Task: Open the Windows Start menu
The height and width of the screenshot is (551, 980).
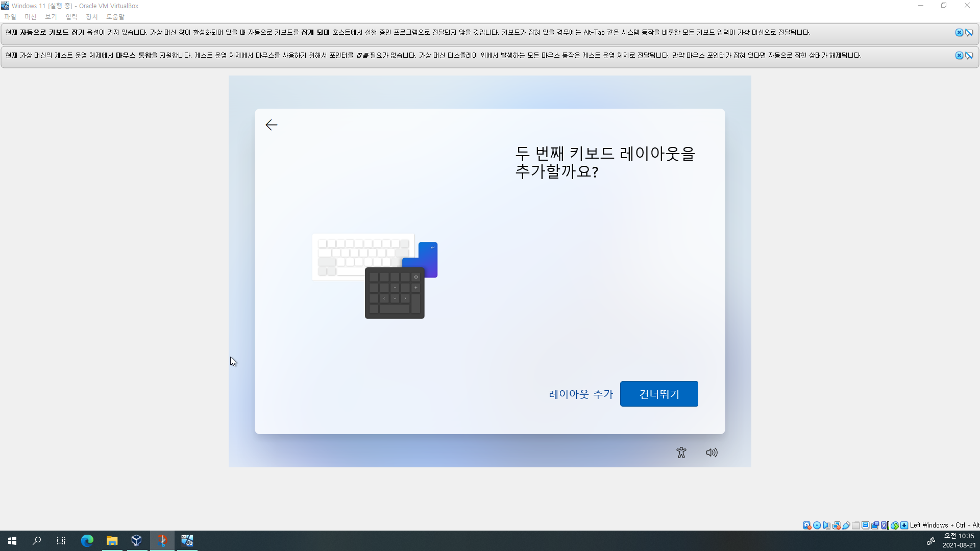Action: pos(12,541)
